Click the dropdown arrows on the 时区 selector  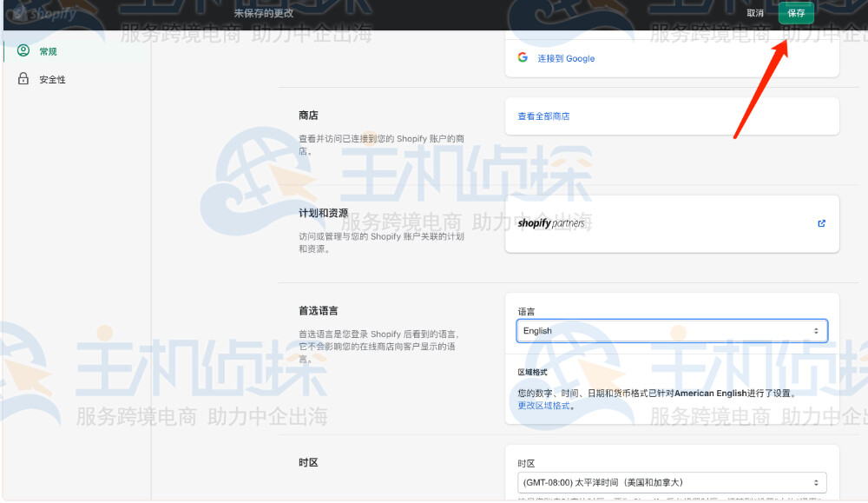tap(816, 482)
